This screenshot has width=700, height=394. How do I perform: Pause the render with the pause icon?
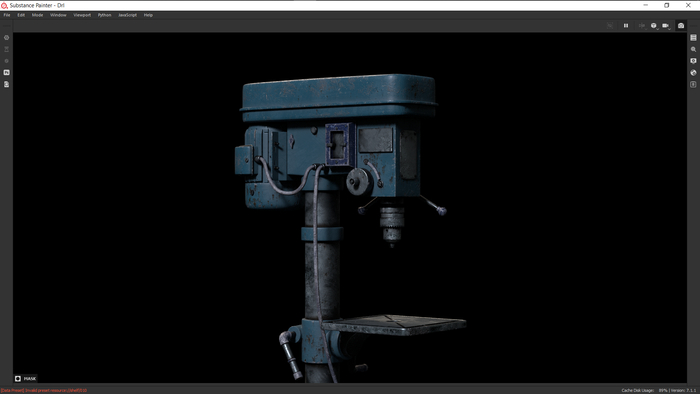626,26
